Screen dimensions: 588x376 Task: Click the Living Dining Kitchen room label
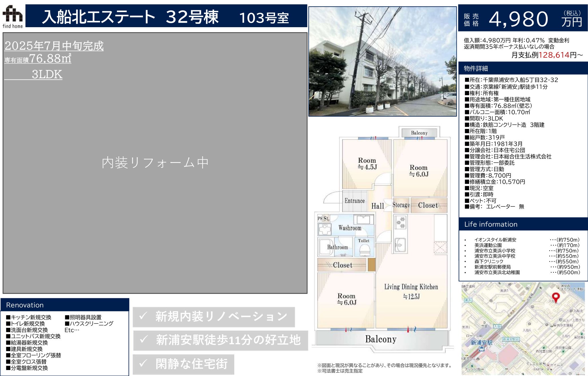pos(411,287)
